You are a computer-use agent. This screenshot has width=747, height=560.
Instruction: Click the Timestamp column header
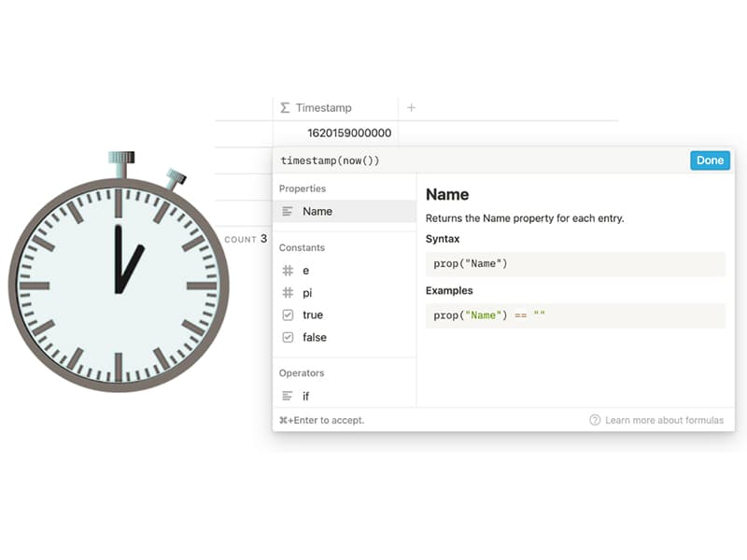pyautogui.click(x=336, y=108)
